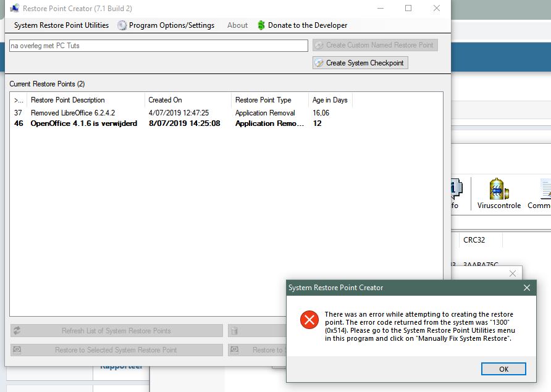
Task: Click the Viruscontrole toolbar icon
Action: pyautogui.click(x=498, y=190)
